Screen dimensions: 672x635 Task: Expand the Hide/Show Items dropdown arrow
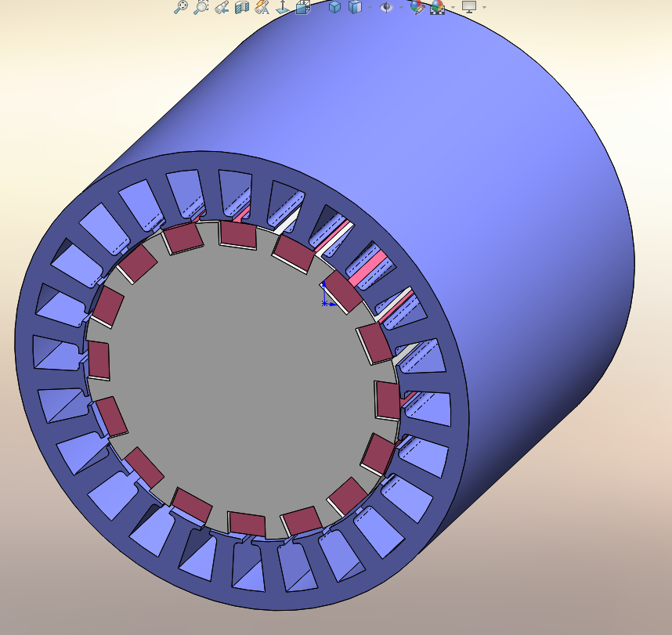(x=401, y=7)
